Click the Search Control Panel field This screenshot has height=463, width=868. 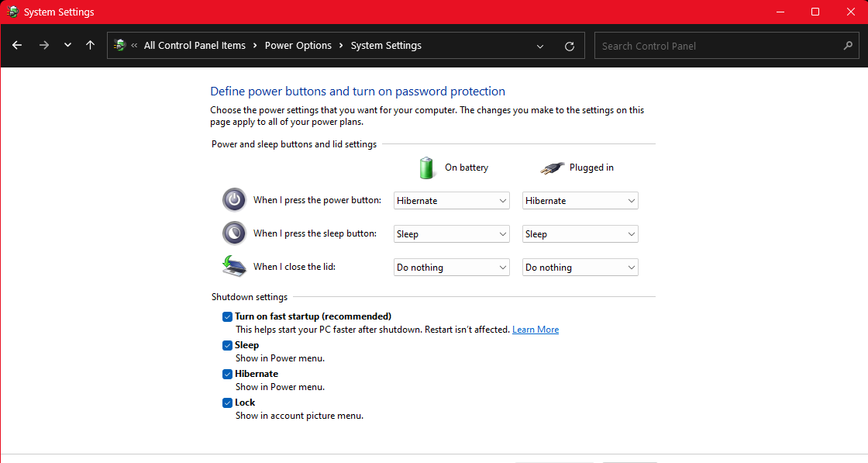coord(726,46)
